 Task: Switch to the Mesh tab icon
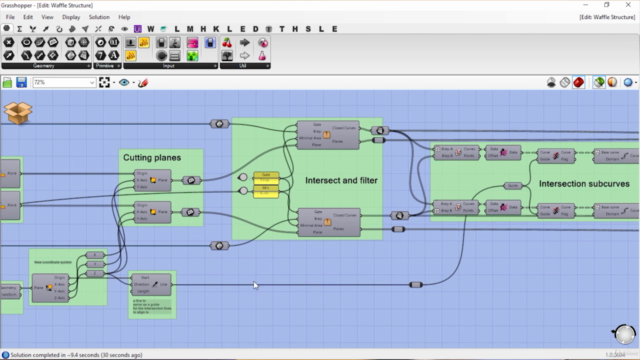85,29
